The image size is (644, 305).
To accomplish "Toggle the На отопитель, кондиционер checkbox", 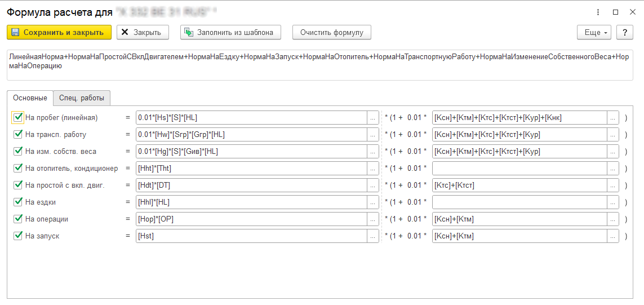I will click(18, 169).
